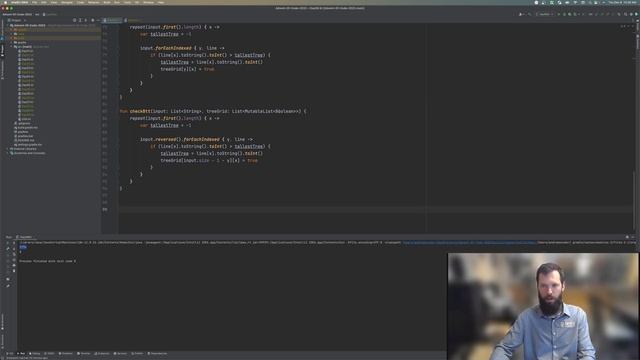Open the Dependencies tool window button
The image size is (640, 360).
158,353
